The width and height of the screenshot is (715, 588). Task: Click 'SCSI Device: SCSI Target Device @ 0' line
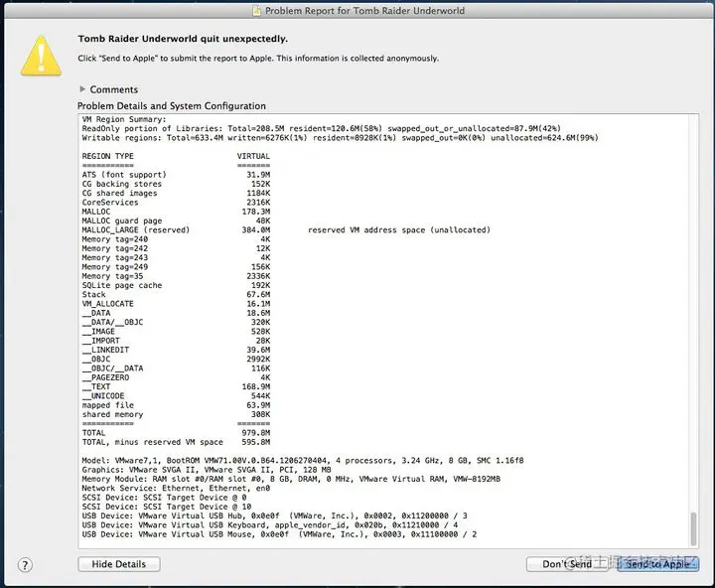[164, 498]
